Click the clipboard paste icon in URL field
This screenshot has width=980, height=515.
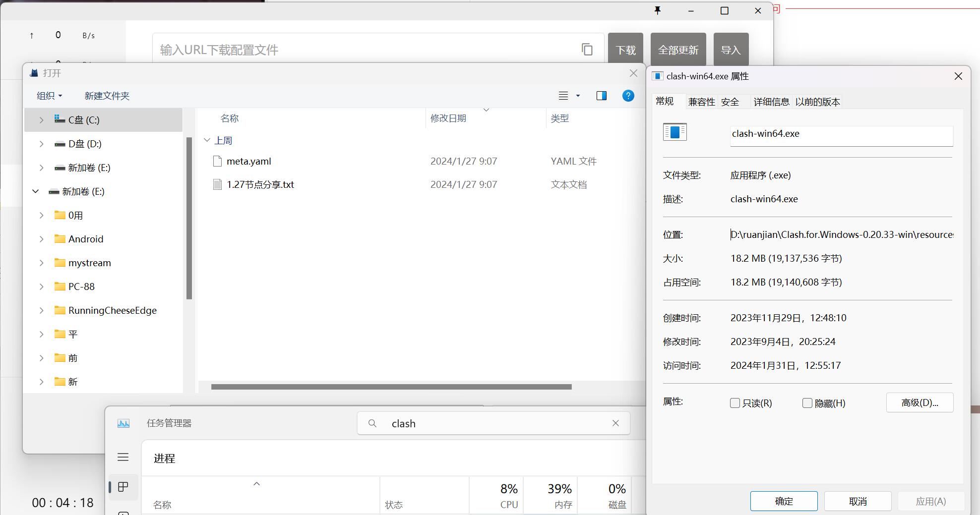click(587, 50)
